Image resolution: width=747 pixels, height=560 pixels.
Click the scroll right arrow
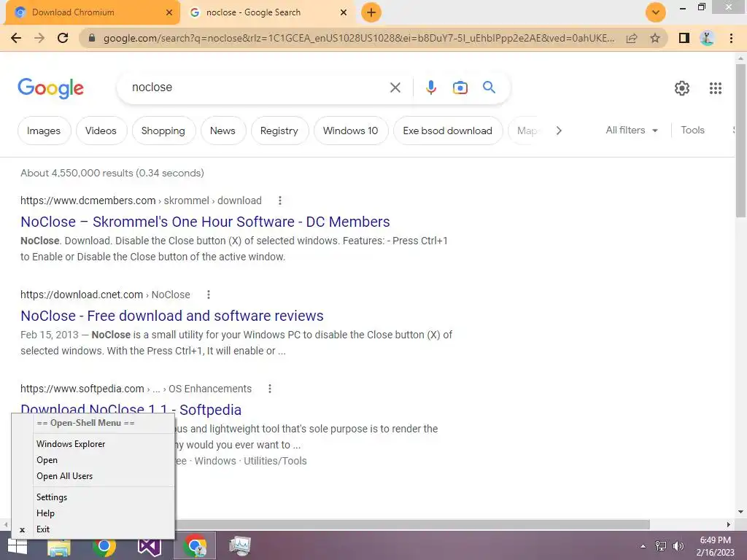coord(729,524)
